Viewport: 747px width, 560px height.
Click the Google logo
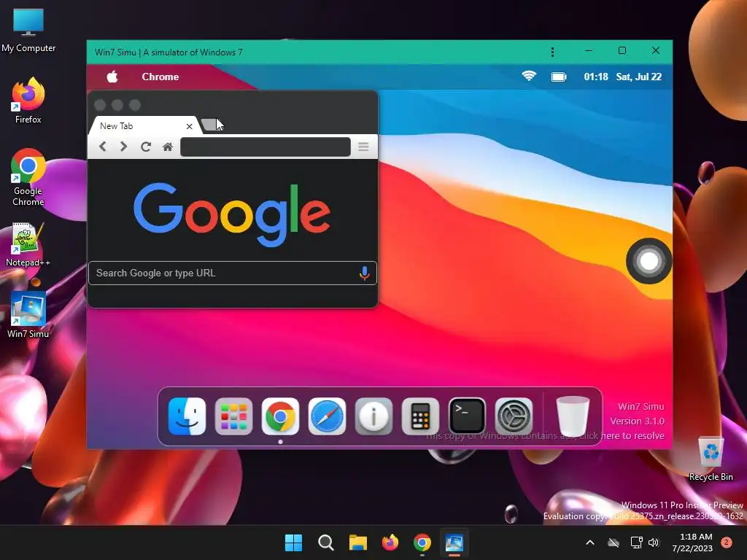232,214
